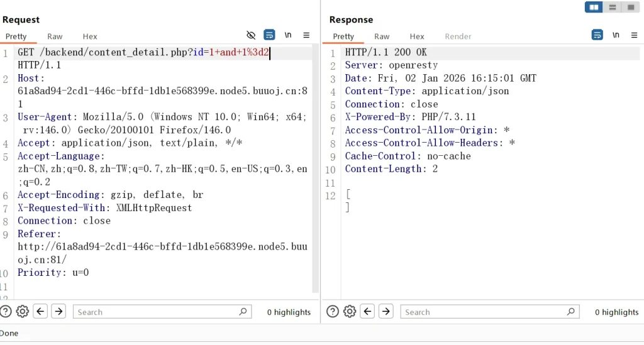Open the Render tab in Response
Viewport: 644px width, 345px height.
coord(458,36)
